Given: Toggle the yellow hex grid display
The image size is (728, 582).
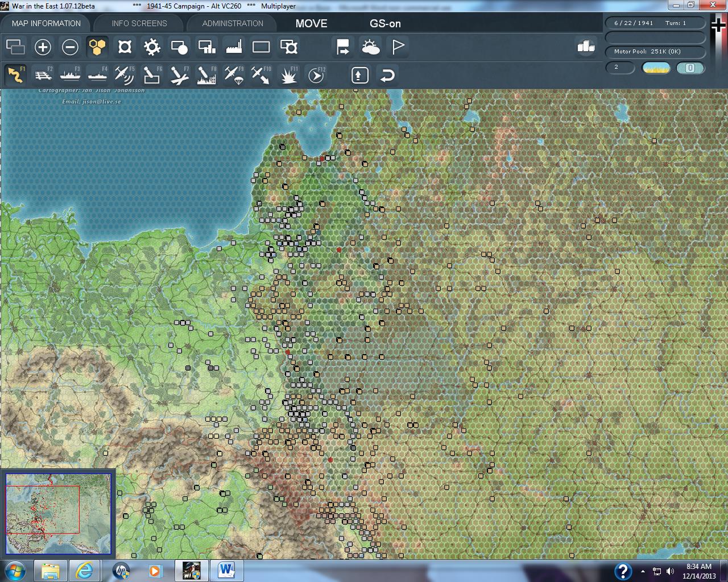Looking at the screenshot, I should point(97,47).
